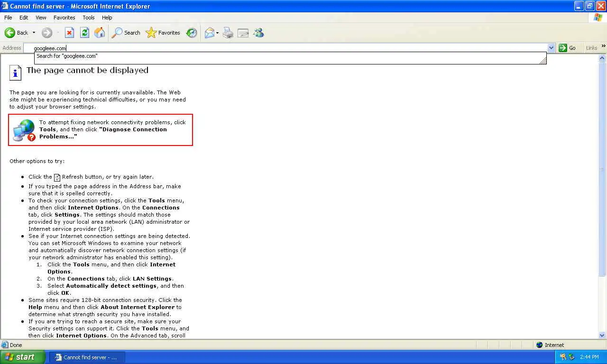
Task: Click the Internet zone status bar indicator
Action: point(550,345)
